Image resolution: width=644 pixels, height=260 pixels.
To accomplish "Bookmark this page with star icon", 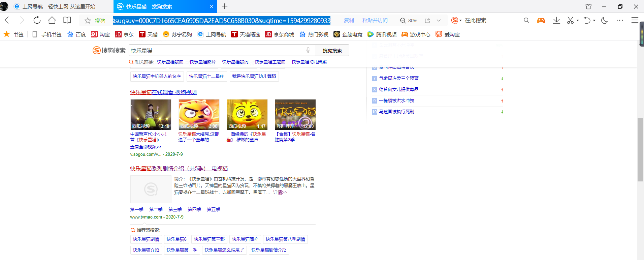I will point(88,21).
